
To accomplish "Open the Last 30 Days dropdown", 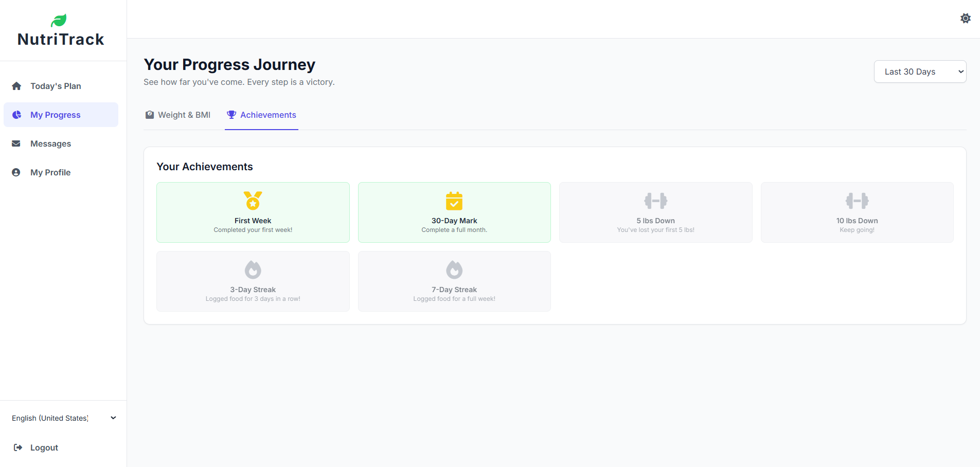I will [x=920, y=71].
